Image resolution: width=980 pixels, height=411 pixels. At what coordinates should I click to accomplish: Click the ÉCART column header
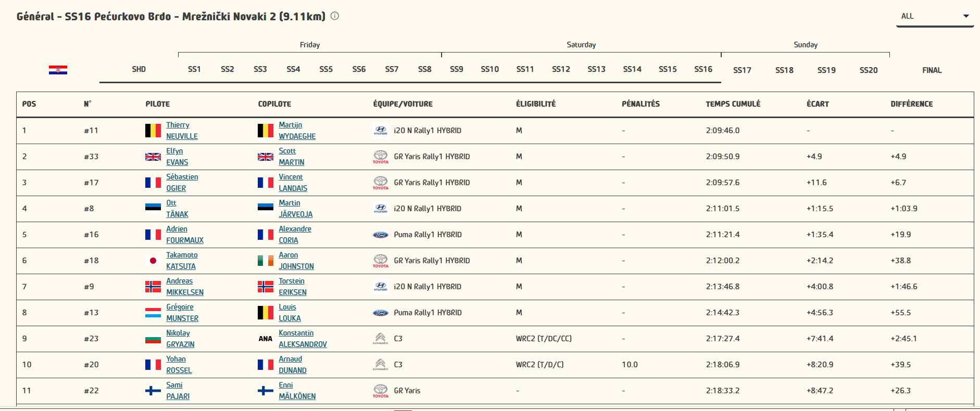pos(818,104)
